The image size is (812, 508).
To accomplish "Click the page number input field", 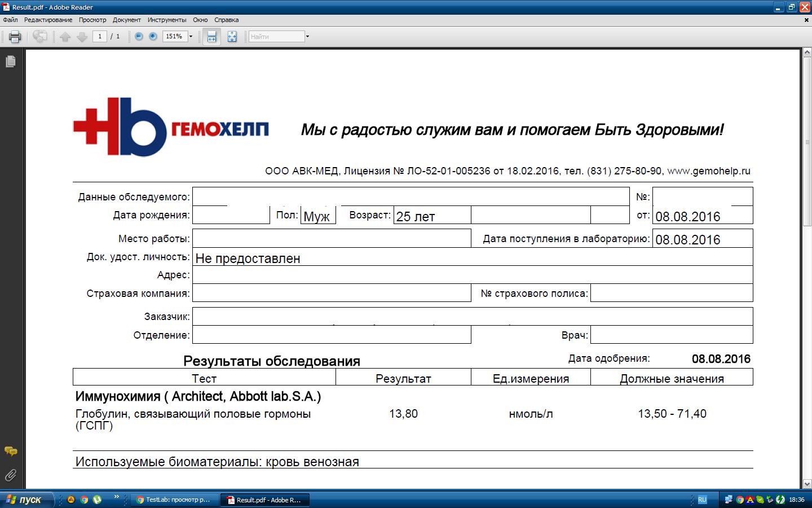I will (x=100, y=37).
